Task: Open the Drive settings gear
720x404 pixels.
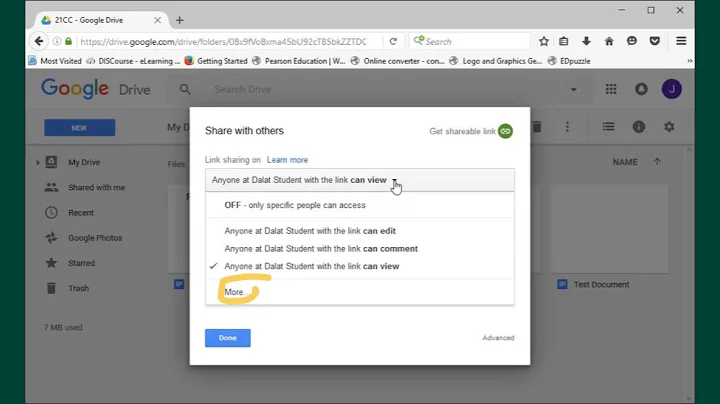Action: (x=669, y=127)
